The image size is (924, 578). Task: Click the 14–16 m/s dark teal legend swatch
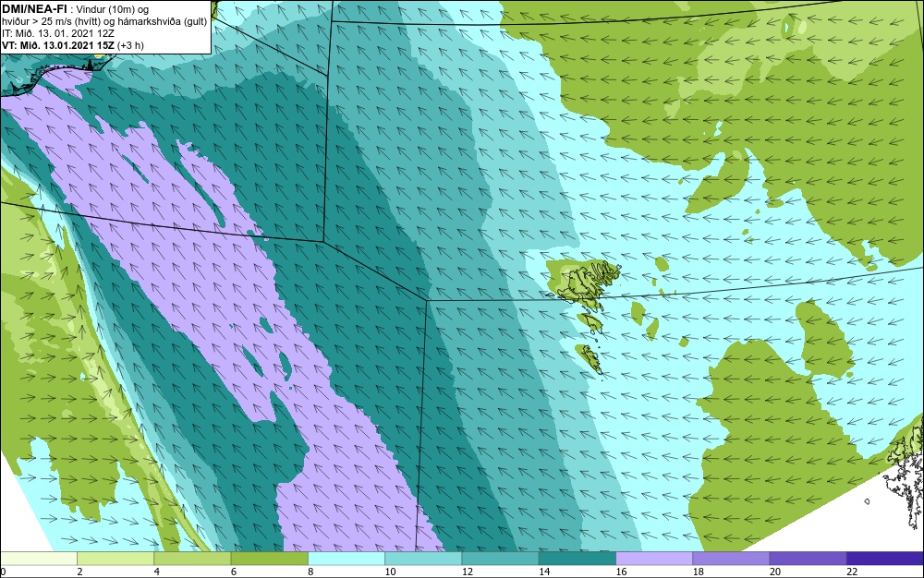(577, 558)
